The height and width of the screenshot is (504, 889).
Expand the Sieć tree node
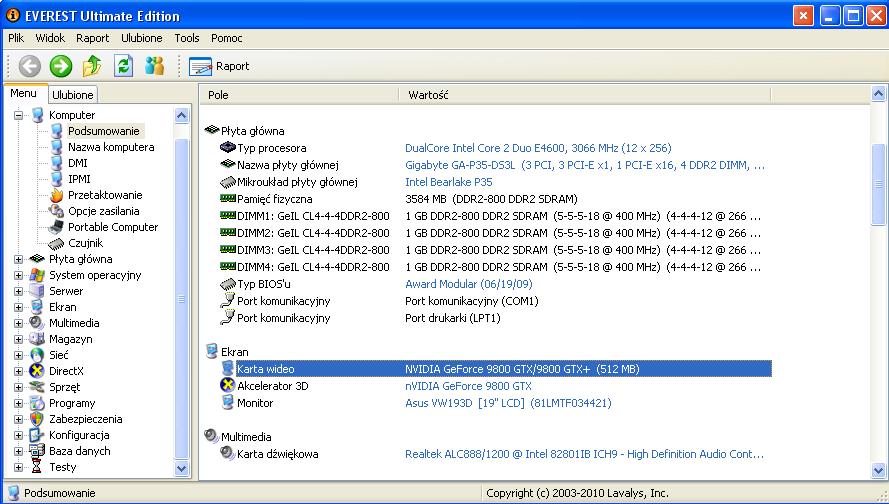[x=19, y=355]
